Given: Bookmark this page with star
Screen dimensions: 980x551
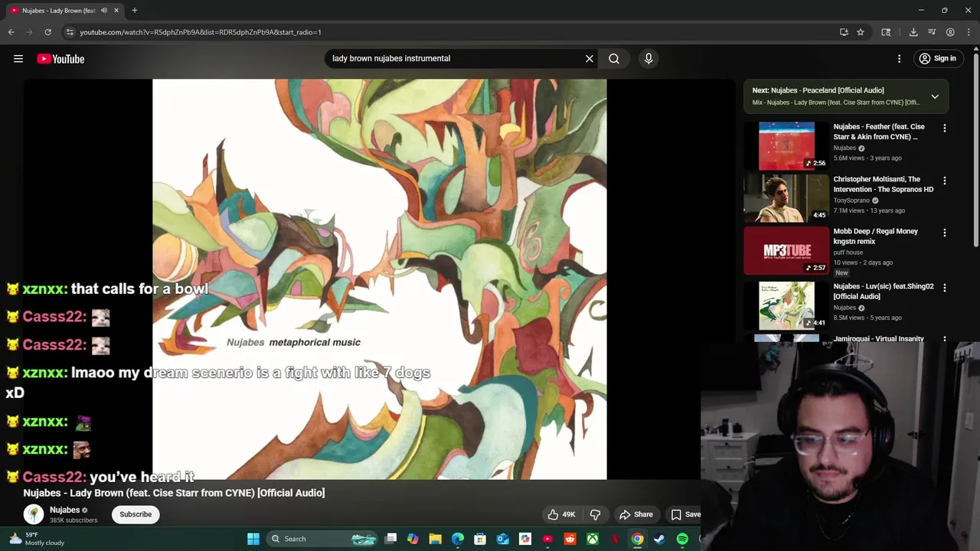Looking at the screenshot, I should point(861,32).
